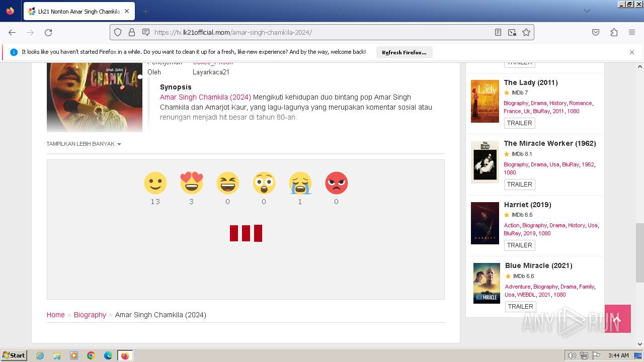Click the crying sad reaction emoji
This screenshot has width=644, height=362.
300,183
